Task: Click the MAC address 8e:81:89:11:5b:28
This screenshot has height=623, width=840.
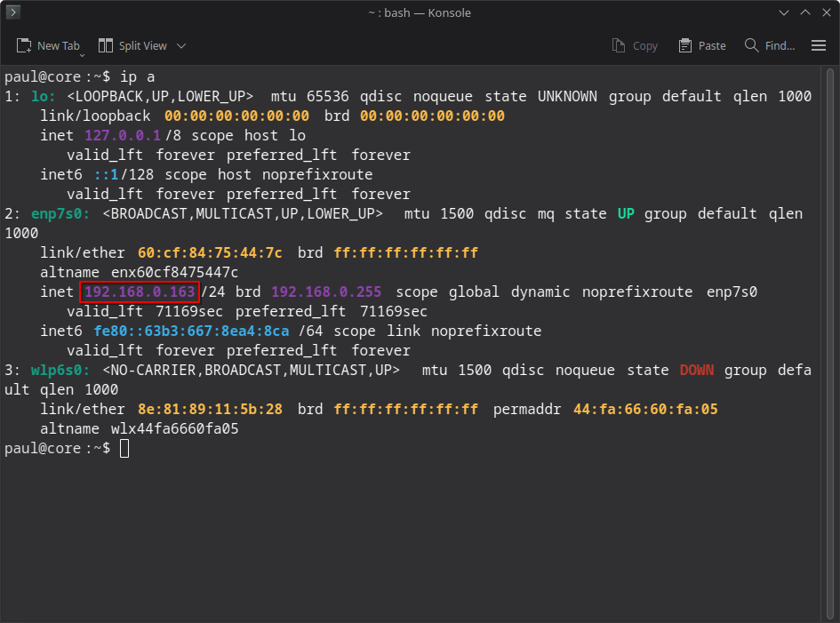Action: point(210,410)
